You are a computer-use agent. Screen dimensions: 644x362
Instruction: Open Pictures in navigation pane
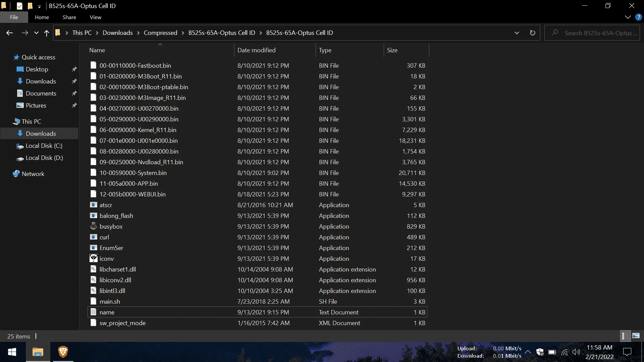[x=36, y=106]
